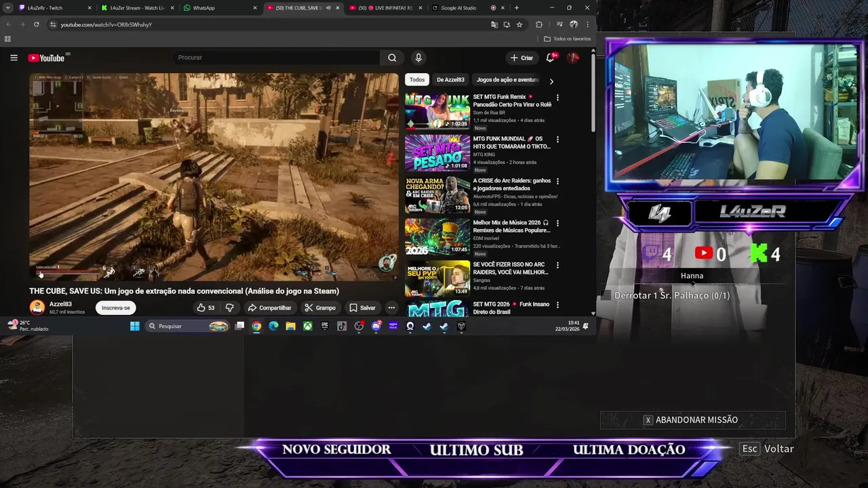Click the YouTube search magnifier button

tap(392, 58)
